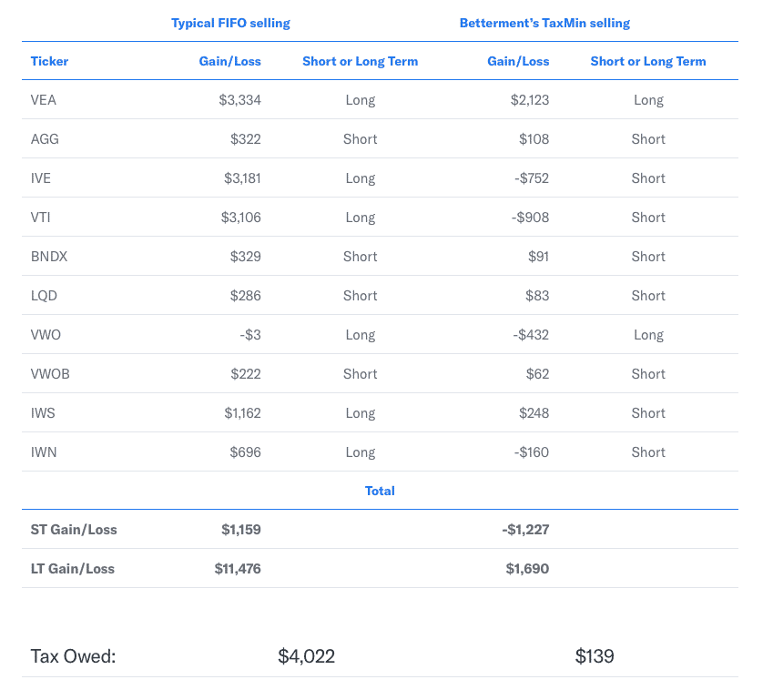Select the '$1,162' gain value
Screen dimensions: 763x700
[242, 413]
